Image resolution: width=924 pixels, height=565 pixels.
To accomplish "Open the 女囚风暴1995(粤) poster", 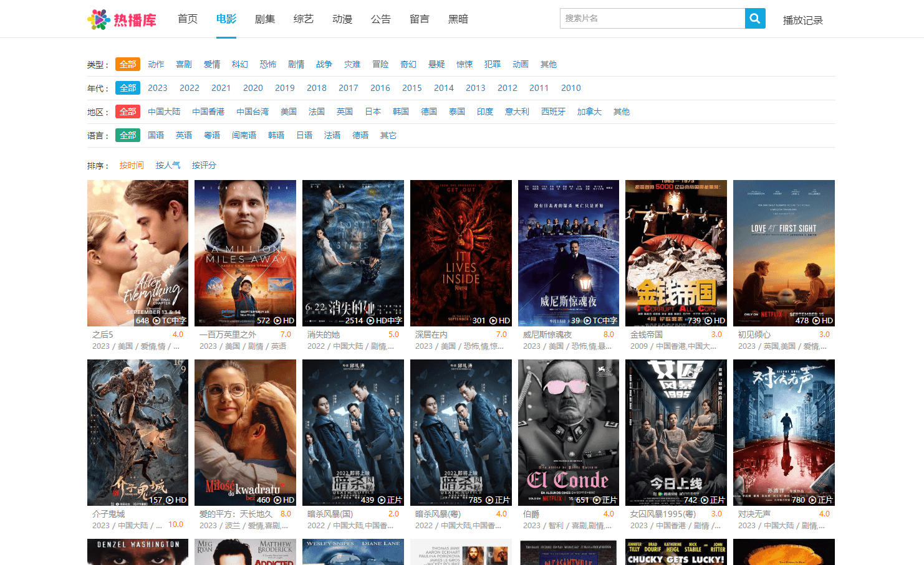I will click(676, 432).
